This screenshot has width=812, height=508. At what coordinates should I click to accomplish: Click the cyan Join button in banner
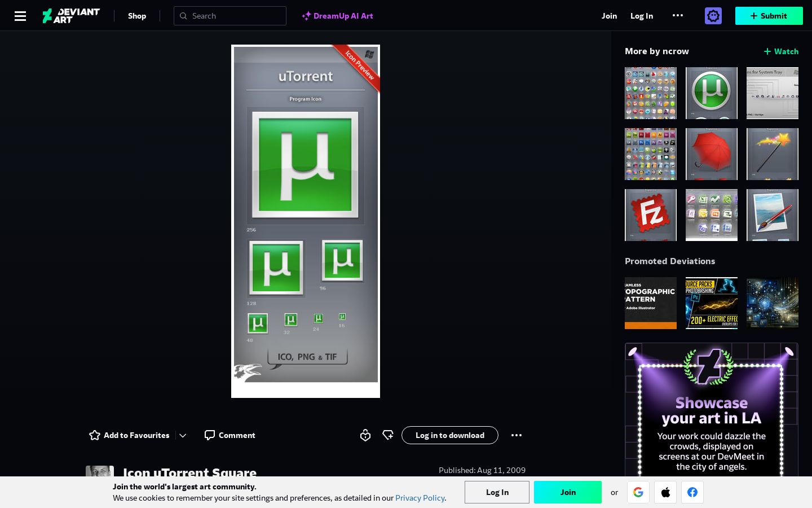[x=568, y=492]
